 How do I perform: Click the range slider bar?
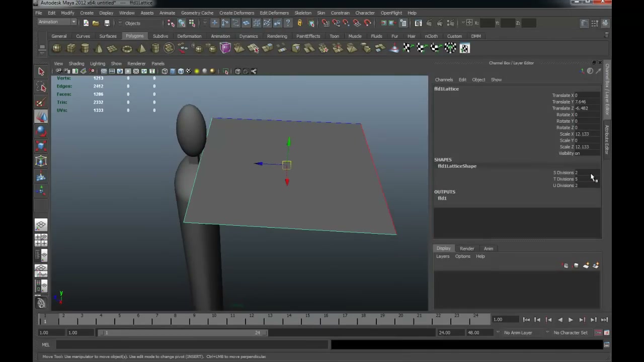pos(184,333)
